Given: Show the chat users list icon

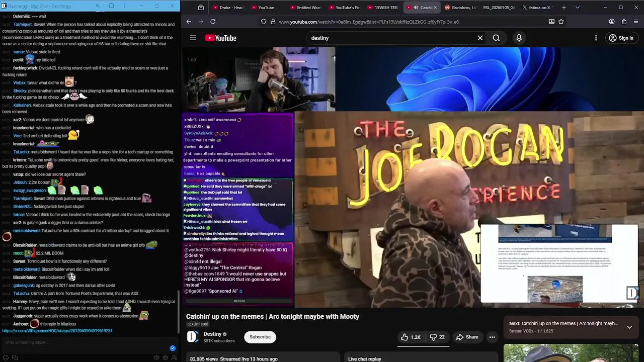Looking at the screenshot, I should tap(174, 357).
